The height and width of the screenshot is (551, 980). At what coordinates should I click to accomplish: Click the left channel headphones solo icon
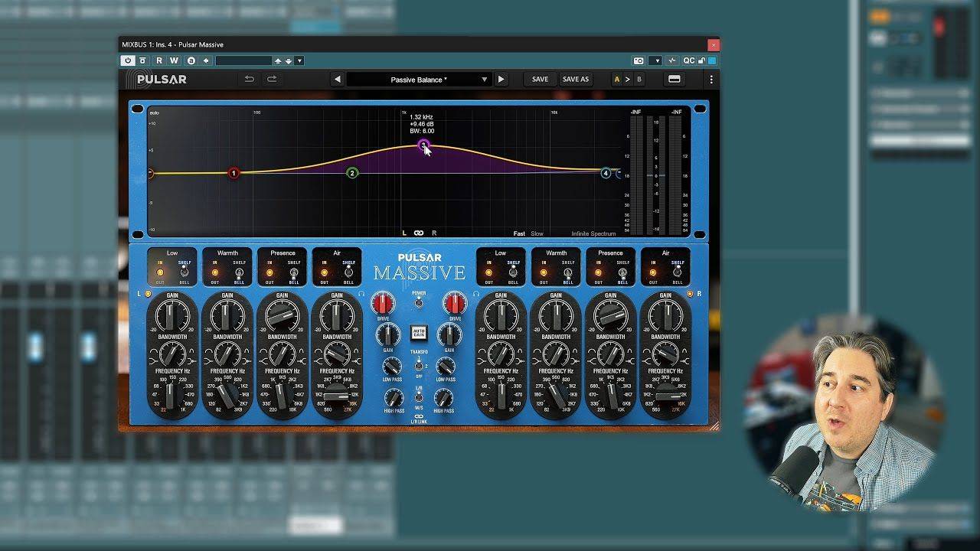click(x=361, y=293)
